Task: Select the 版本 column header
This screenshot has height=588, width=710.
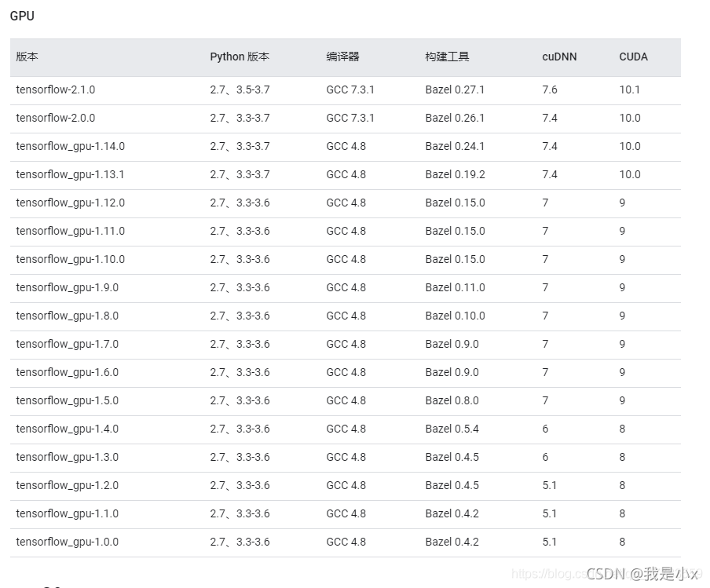Action: click(27, 57)
